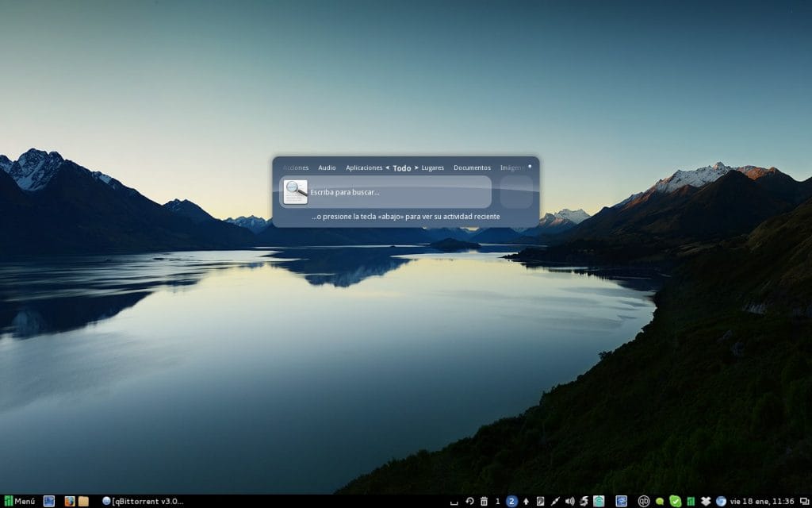Click the blue globe tray icon

721,502
